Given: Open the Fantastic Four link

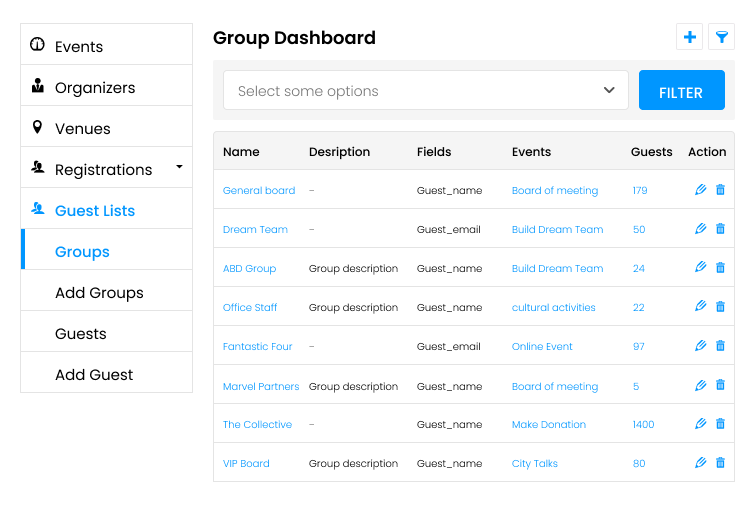Looking at the screenshot, I should (x=257, y=347).
